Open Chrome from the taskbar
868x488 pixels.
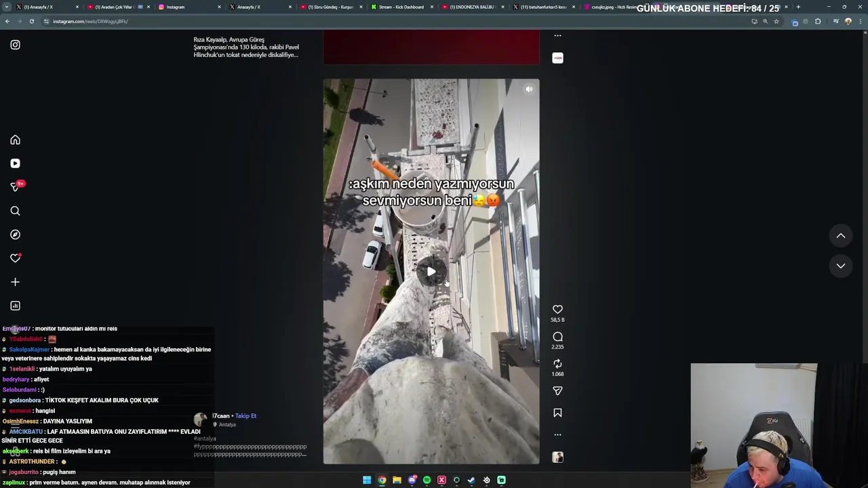pyautogui.click(x=382, y=480)
